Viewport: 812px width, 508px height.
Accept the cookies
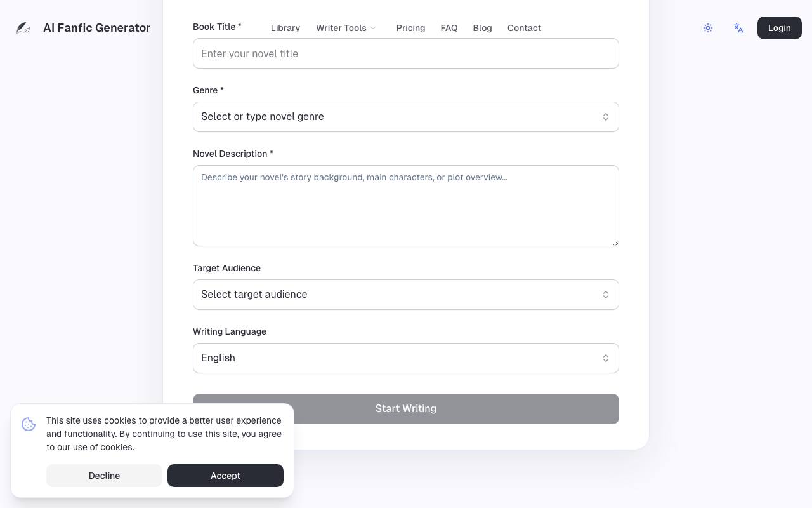coord(225,476)
